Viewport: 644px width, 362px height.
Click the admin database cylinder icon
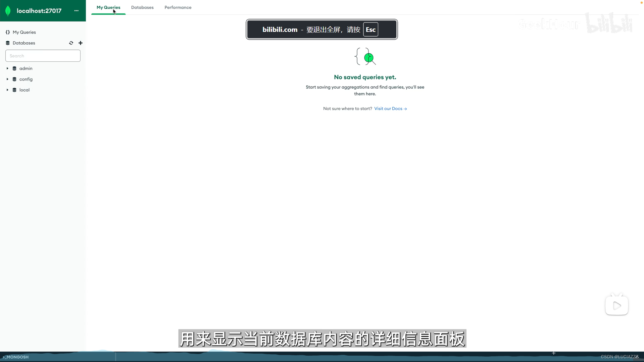14,68
